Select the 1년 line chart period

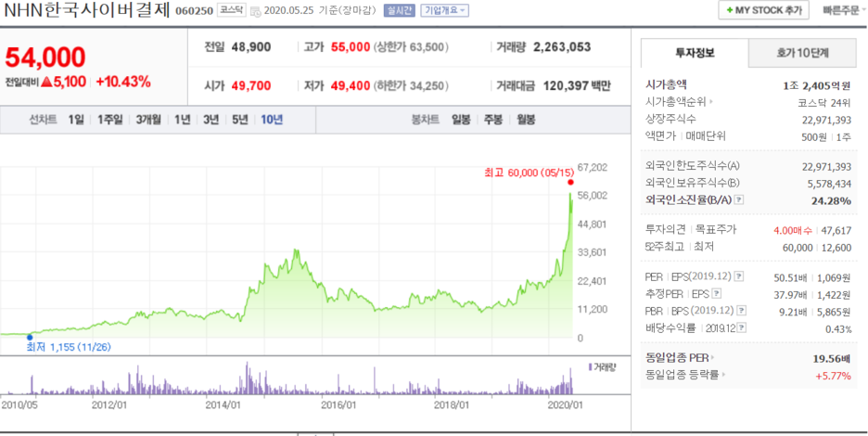pyautogui.click(x=183, y=120)
